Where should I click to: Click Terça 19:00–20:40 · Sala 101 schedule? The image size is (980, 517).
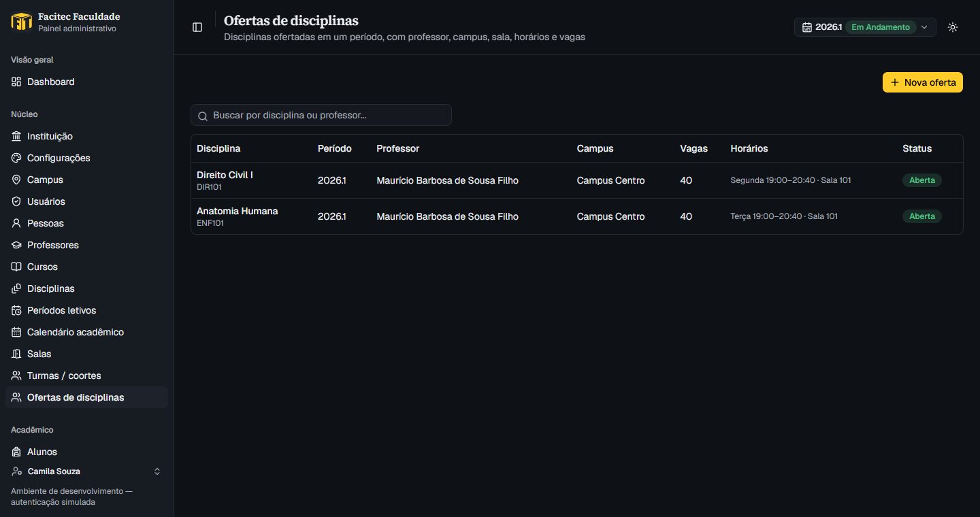[784, 216]
